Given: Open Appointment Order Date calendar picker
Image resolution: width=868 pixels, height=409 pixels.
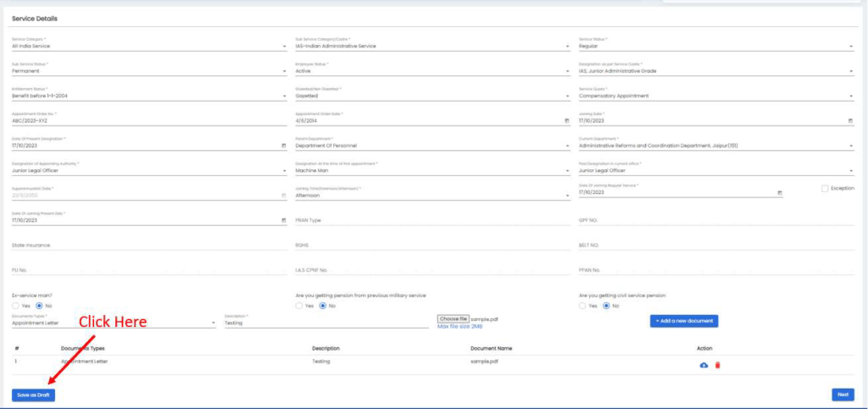Looking at the screenshot, I should 566,120.
